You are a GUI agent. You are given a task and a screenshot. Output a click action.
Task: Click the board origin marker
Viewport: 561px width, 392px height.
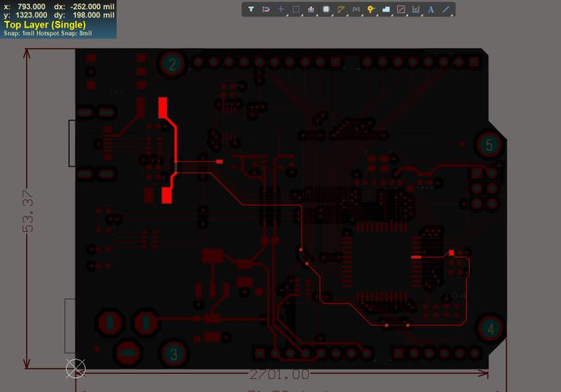coord(75,368)
